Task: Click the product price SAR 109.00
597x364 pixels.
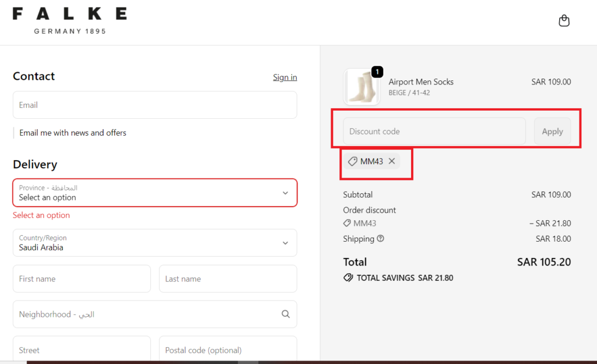Action: (551, 82)
